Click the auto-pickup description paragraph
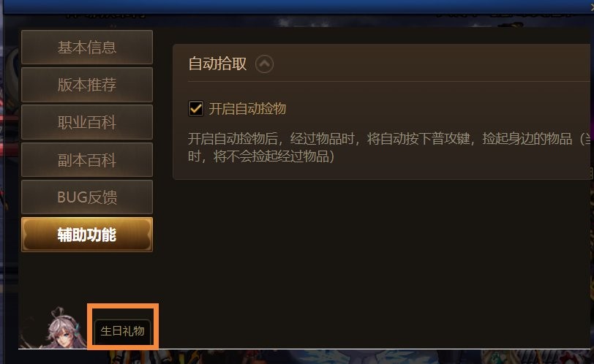594x364 pixels. 389,147
